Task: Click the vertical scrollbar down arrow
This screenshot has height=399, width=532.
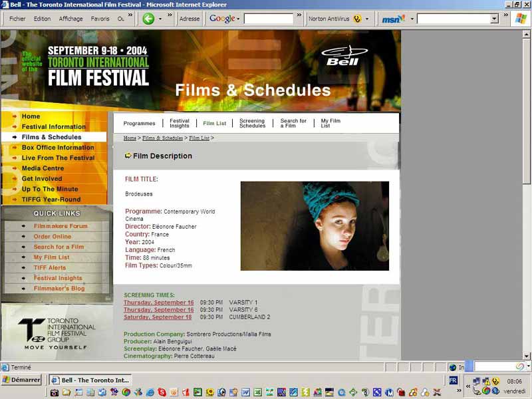Action: pos(527,356)
